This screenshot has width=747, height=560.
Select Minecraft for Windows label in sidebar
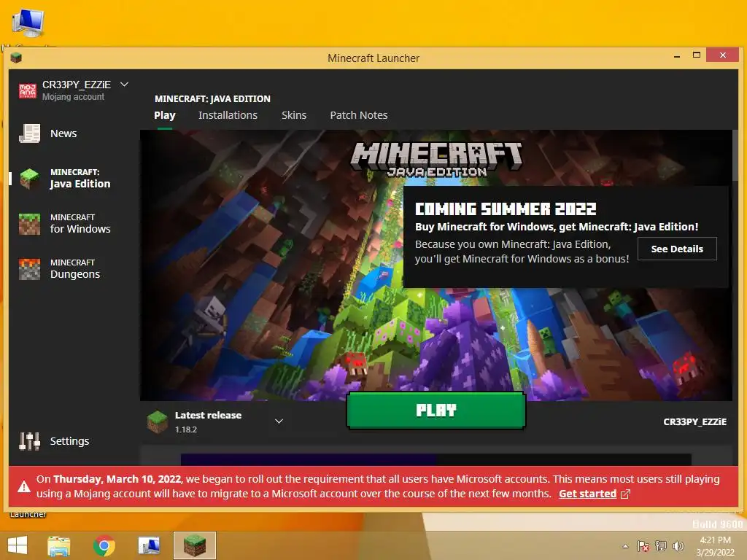tap(80, 223)
